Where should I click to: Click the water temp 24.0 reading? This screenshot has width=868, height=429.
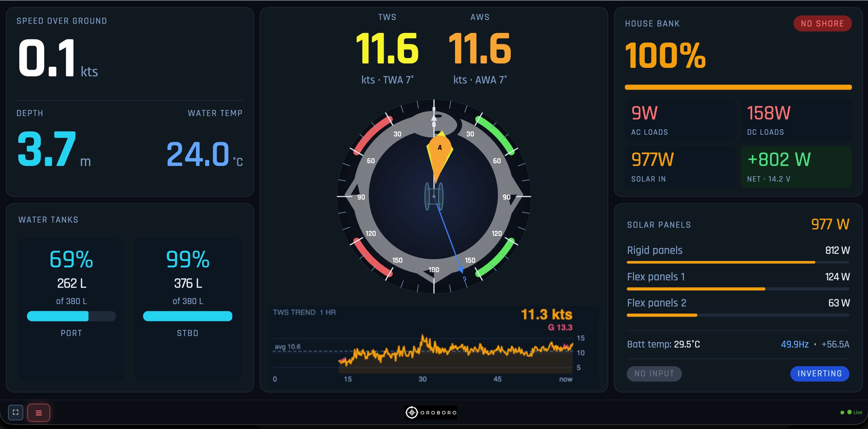tap(205, 154)
